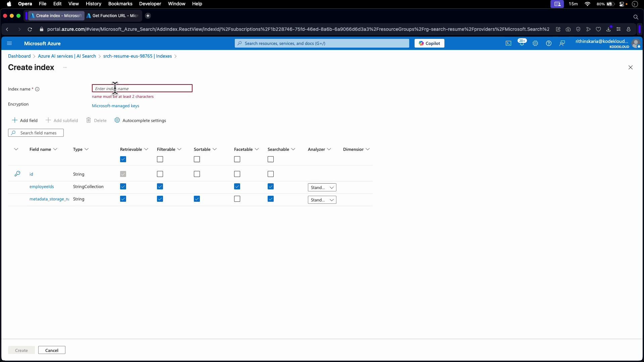Viewport: 644px width, 362px height.
Task: Open the id field link
Action: pyautogui.click(x=31, y=174)
